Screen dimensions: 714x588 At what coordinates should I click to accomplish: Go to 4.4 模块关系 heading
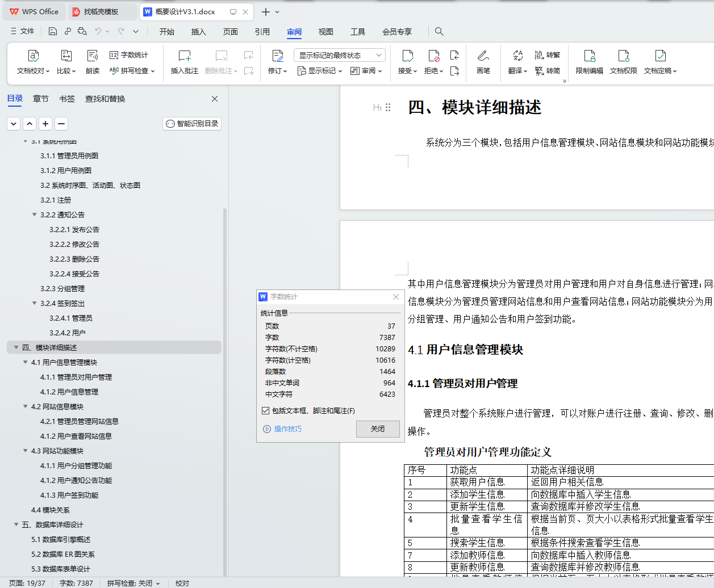tap(51, 510)
